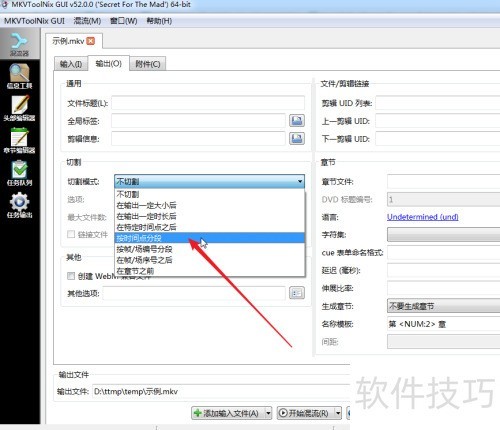Collapse the 切割模式 dropdown
Viewport: 500px width, 430px height.
pos(300,181)
